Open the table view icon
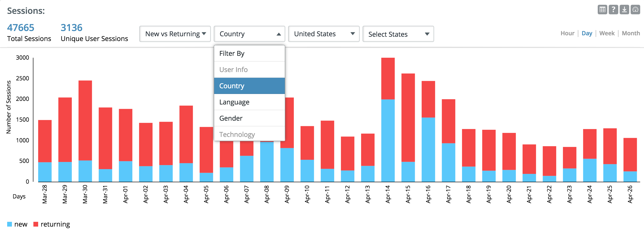 click(x=602, y=10)
